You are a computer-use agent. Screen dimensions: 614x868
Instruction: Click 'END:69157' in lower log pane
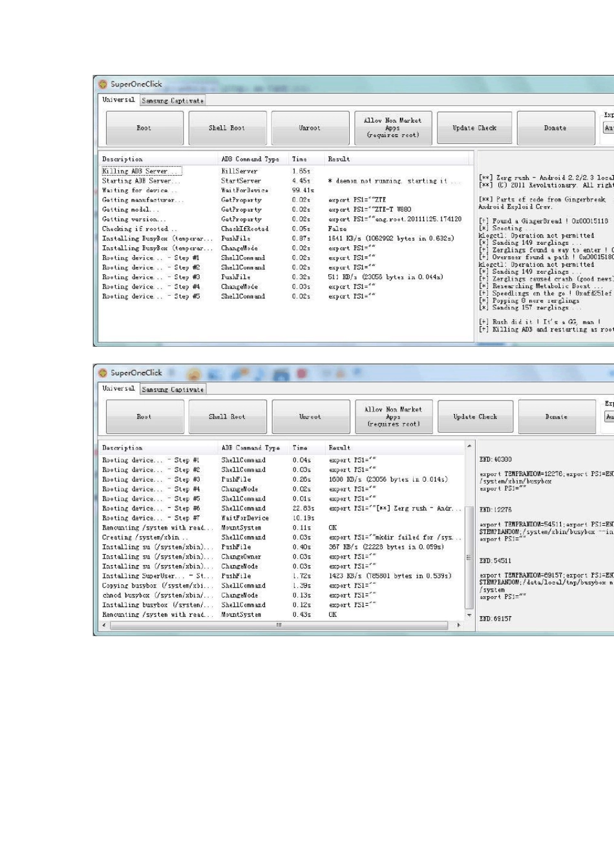click(x=496, y=619)
